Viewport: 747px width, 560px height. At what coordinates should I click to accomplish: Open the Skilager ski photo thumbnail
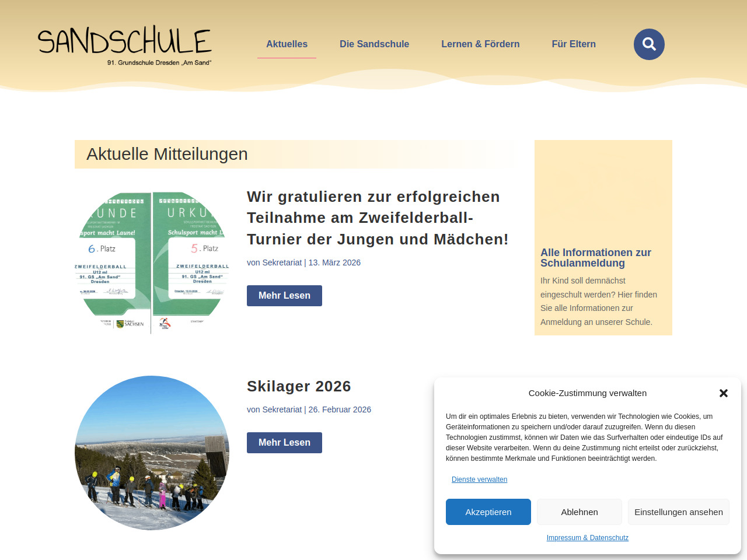(x=152, y=453)
